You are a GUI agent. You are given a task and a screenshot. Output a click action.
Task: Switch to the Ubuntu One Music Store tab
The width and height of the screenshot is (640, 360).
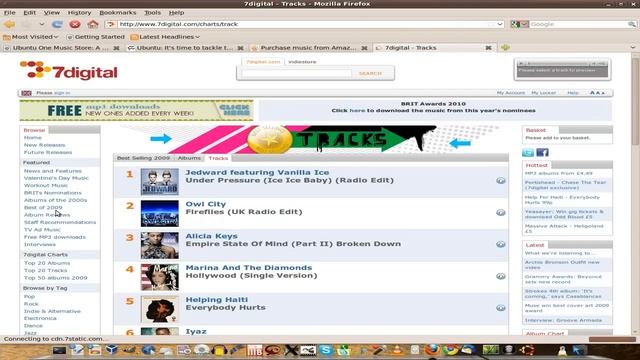pos(61,48)
